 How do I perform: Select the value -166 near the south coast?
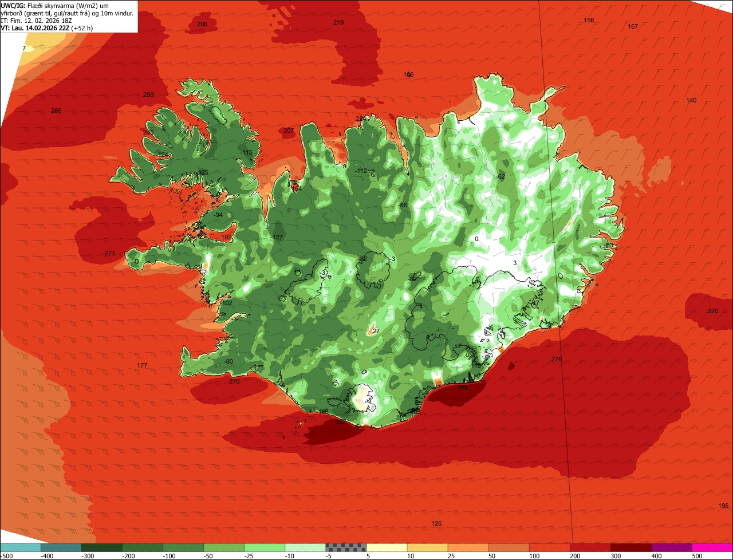tap(322, 411)
